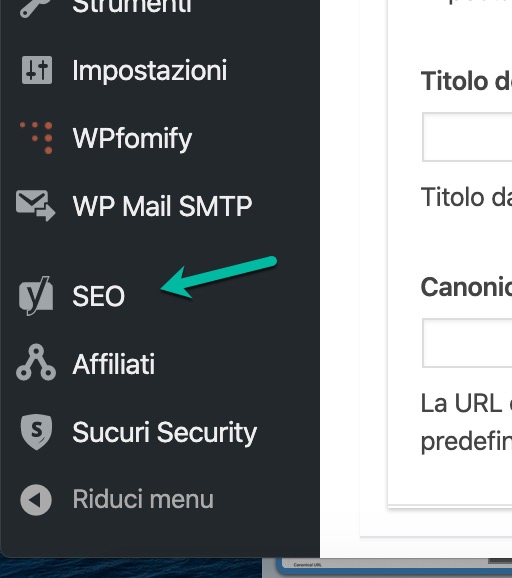
Task: Click the Canonical URL input field
Action: pyautogui.click(x=467, y=343)
